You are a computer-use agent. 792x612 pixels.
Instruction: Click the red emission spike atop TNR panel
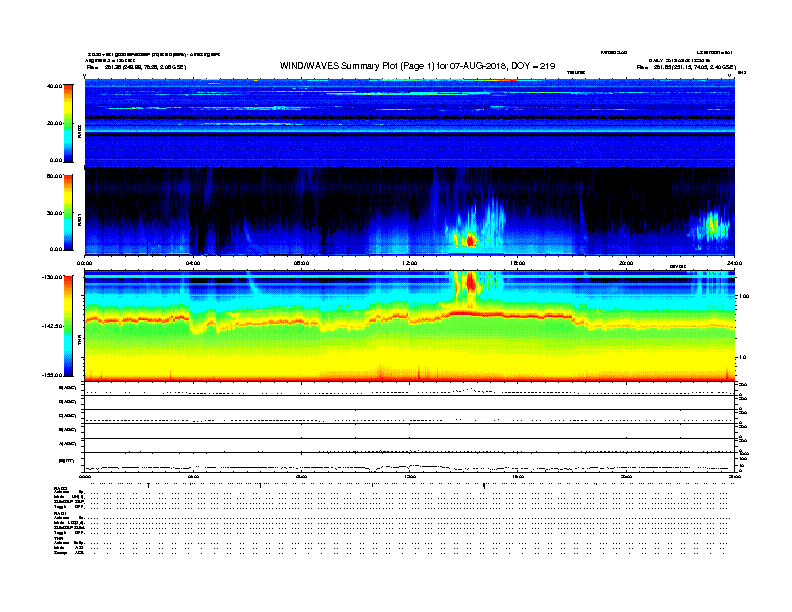pos(471,283)
